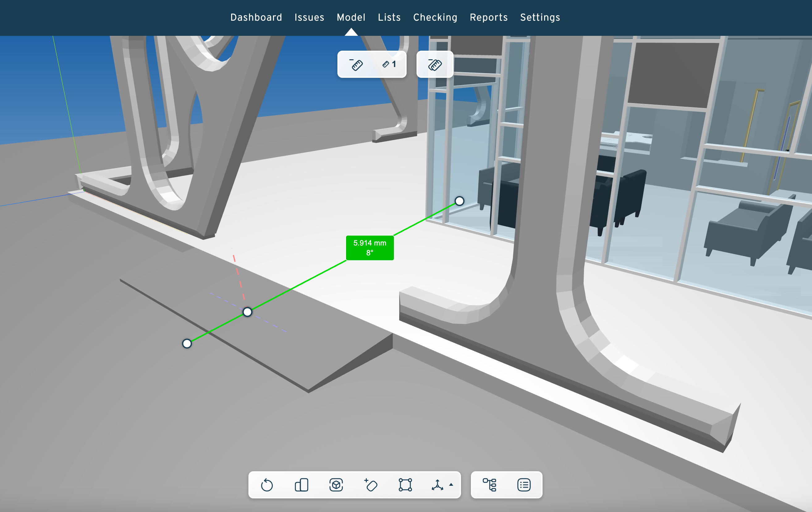Select the middle measurement point on the slab
Image resolution: width=812 pixels, height=512 pixels.
click(247, 312)
